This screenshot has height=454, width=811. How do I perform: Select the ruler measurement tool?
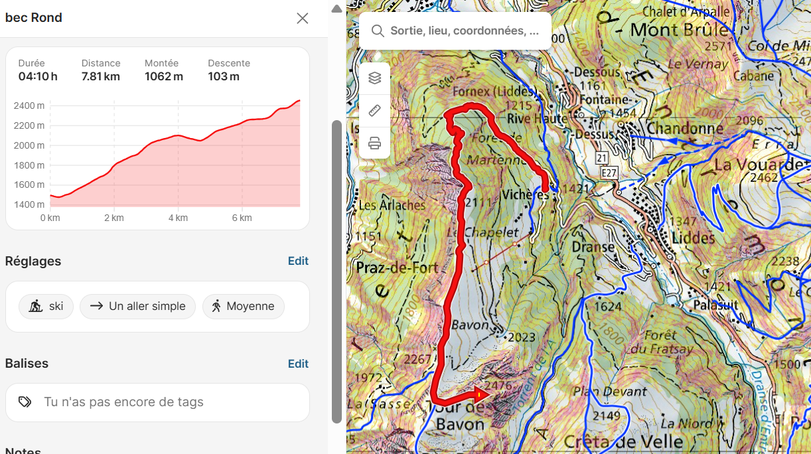point(374,111)
